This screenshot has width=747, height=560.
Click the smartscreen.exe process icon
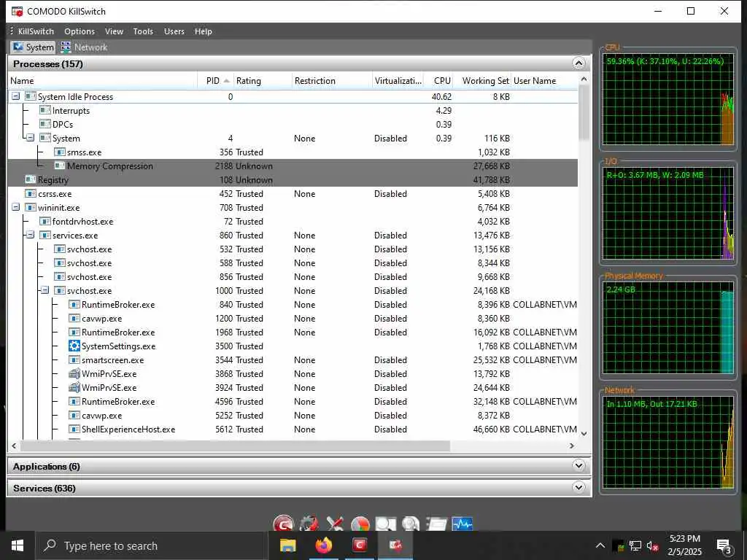pos(74,360)
